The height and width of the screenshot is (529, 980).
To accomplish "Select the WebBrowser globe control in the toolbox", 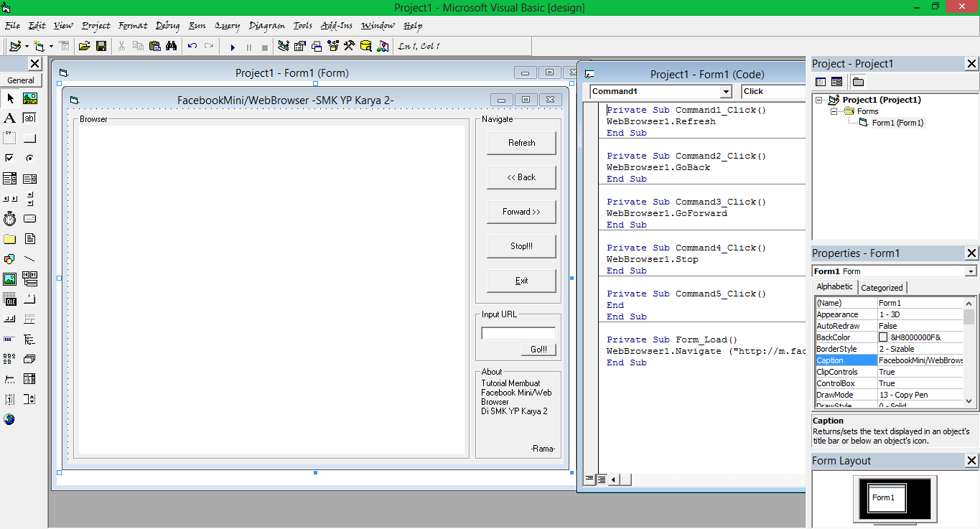I will [10, 419].
